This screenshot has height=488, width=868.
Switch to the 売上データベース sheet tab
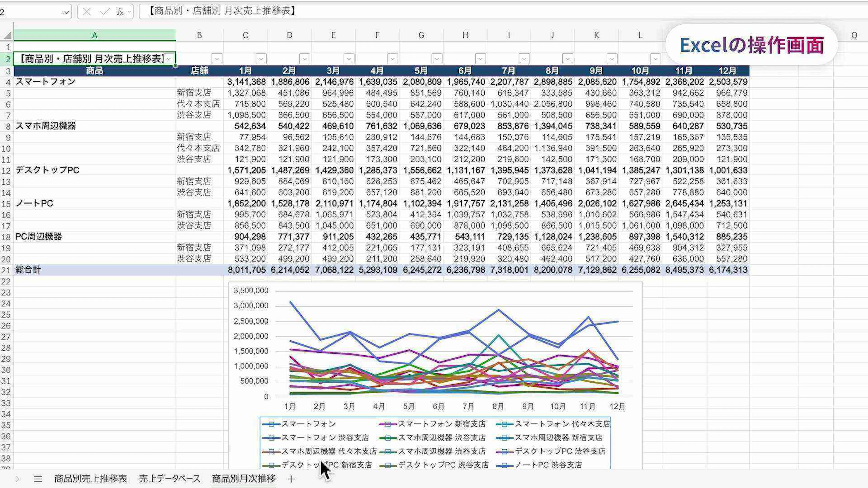pyautogui.click(x=170, y=479)
